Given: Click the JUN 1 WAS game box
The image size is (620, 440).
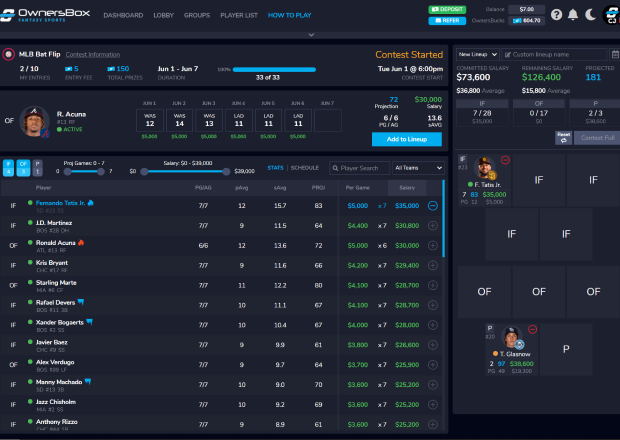Looking at the screenshot, I should click(x=150, y=120).
